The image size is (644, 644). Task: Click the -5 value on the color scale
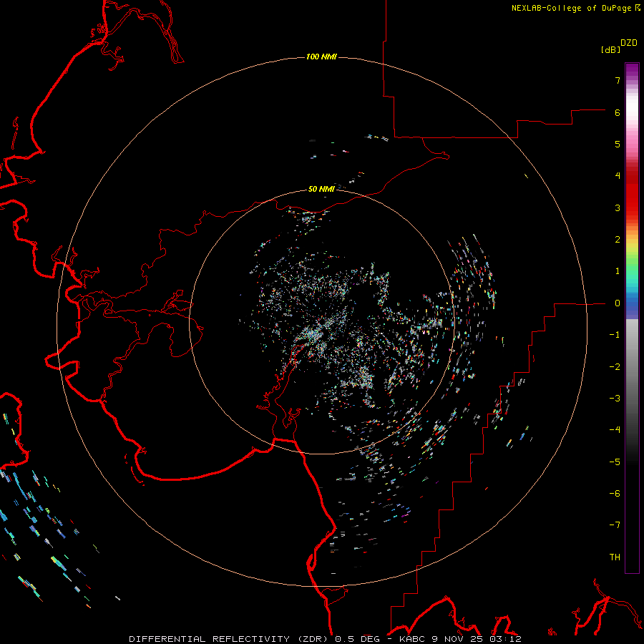pos(615,462)
